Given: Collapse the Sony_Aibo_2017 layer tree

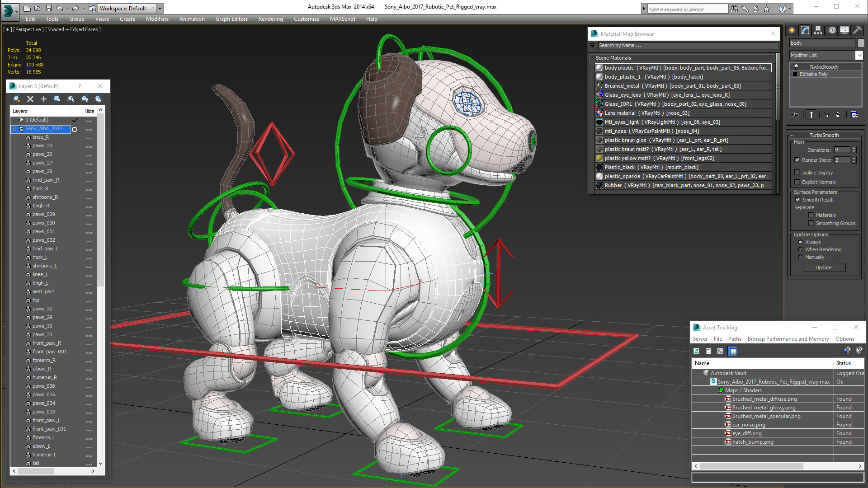Looking at the screenshot, I should tap(14, 129).
